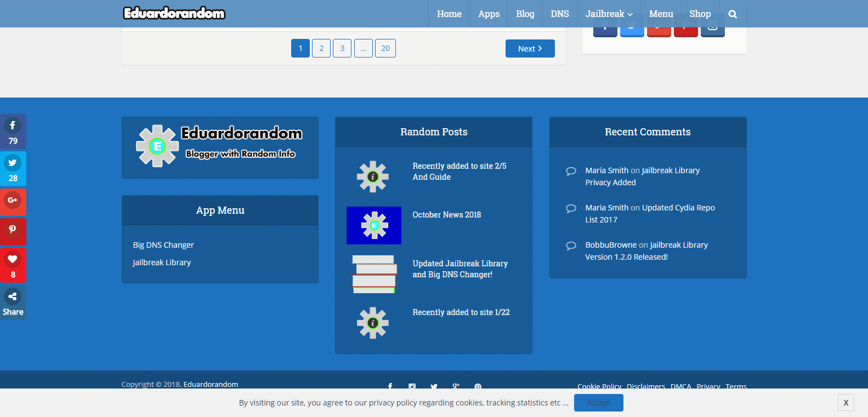Click the Next pagination button
868x417 pixels.
530,48
